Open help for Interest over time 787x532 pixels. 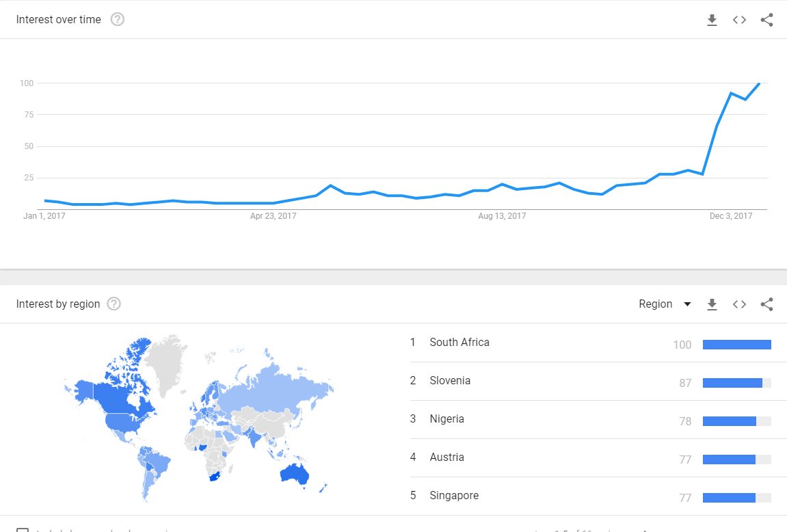[x=118, y=20]
